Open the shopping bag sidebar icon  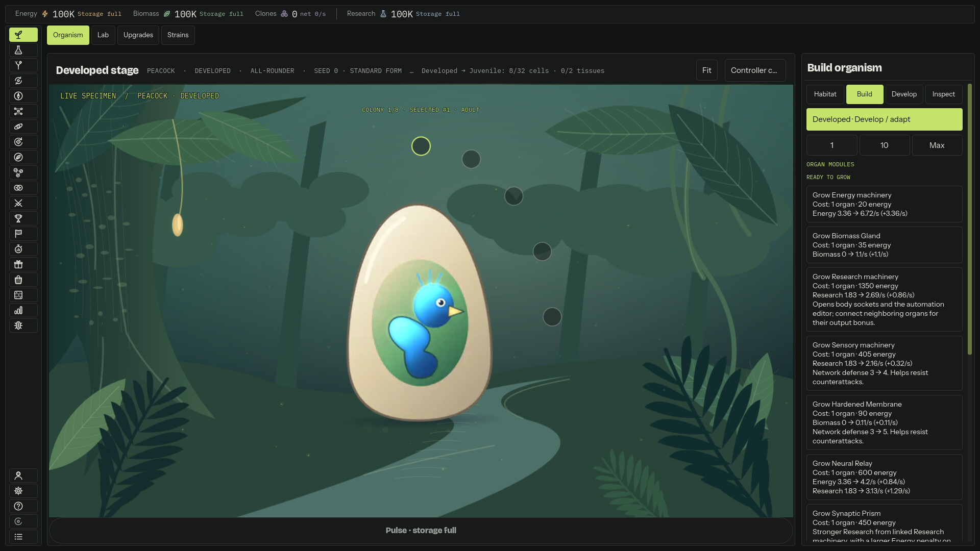(x=23, y=280)
